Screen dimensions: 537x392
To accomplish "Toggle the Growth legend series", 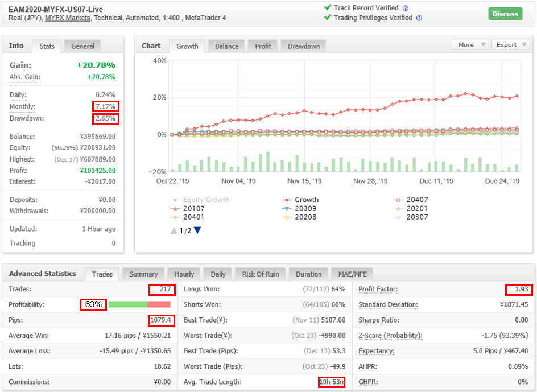I will pos(300,200).
